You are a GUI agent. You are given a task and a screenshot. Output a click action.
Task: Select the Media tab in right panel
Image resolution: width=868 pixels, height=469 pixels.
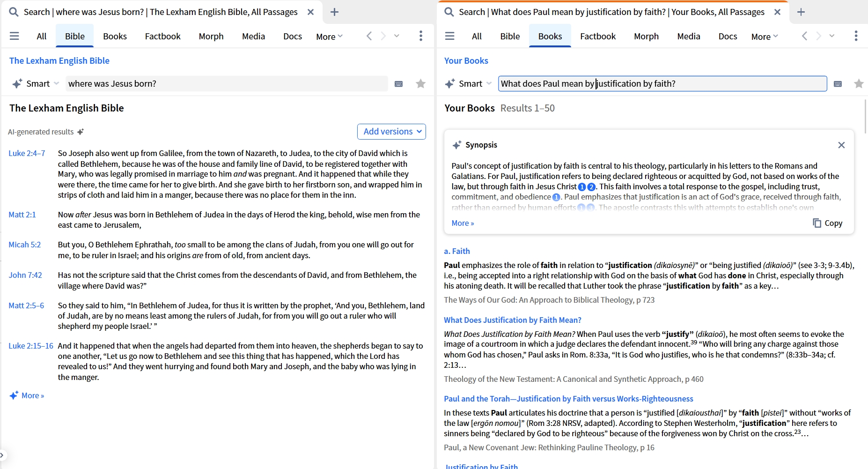point(689,37)
